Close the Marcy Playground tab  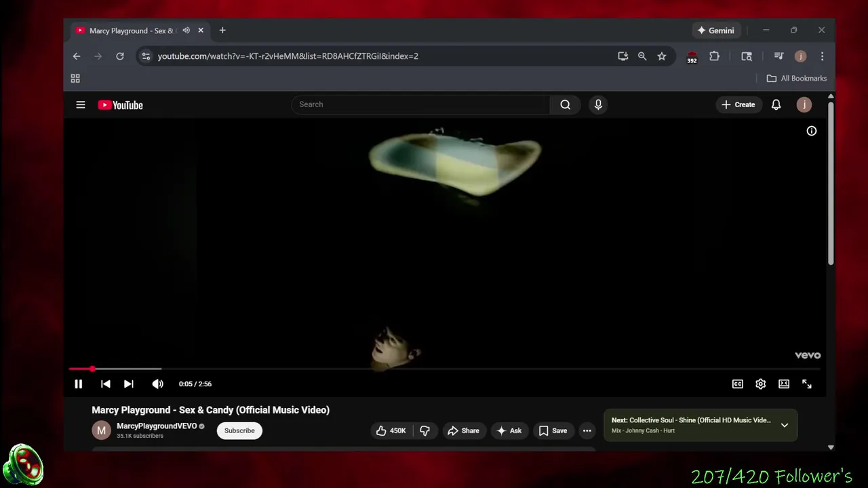click(x=201, y=30)
